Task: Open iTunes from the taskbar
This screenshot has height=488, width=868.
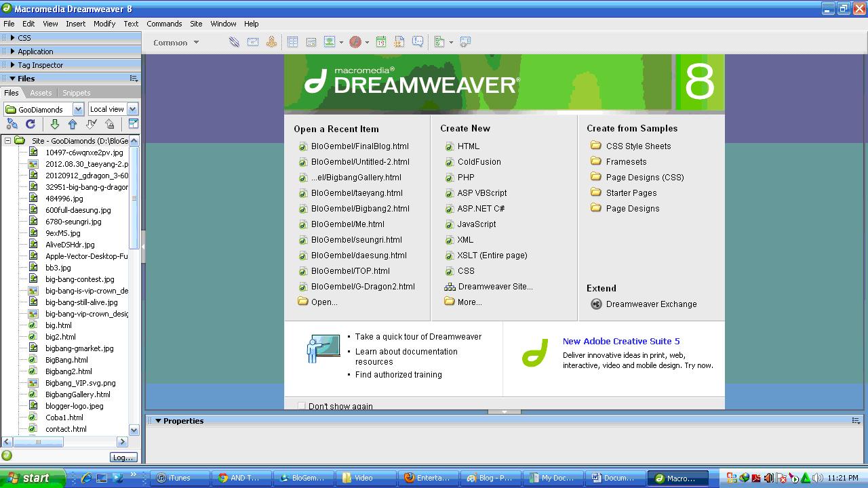Action: [180, 478]
